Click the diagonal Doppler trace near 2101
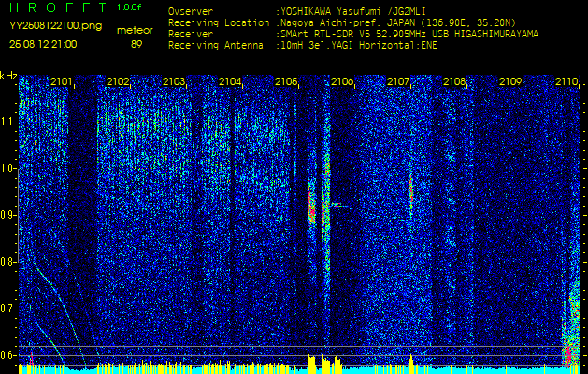 pyautogui.click(x=60, y=313)
